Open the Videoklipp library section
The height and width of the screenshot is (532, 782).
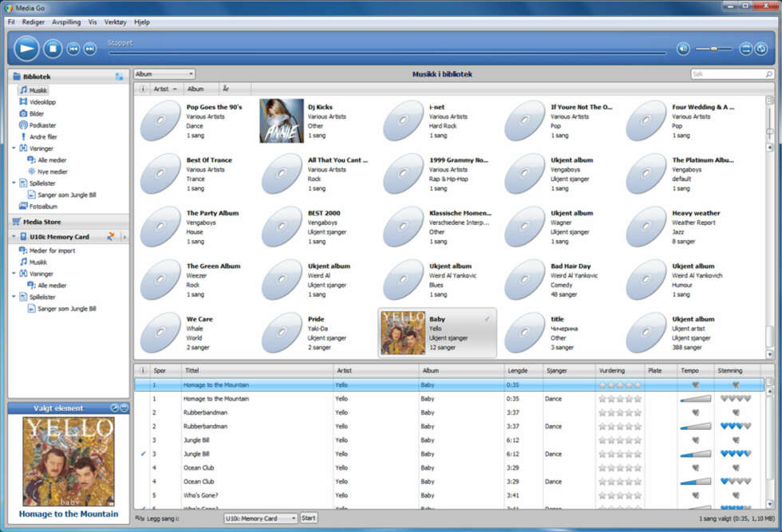pyautogui.click(x=38, y=102)
